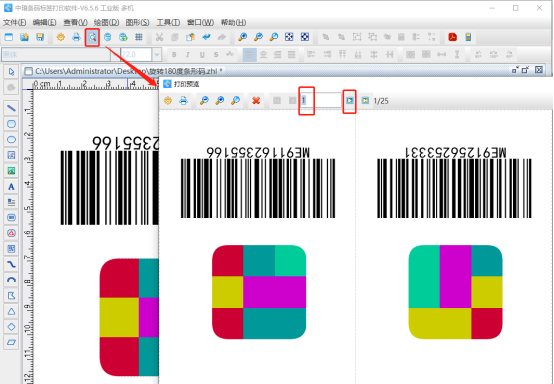Click the page number input field
The height and width of the screenshot is (384, 554).
tap(321, 101)
